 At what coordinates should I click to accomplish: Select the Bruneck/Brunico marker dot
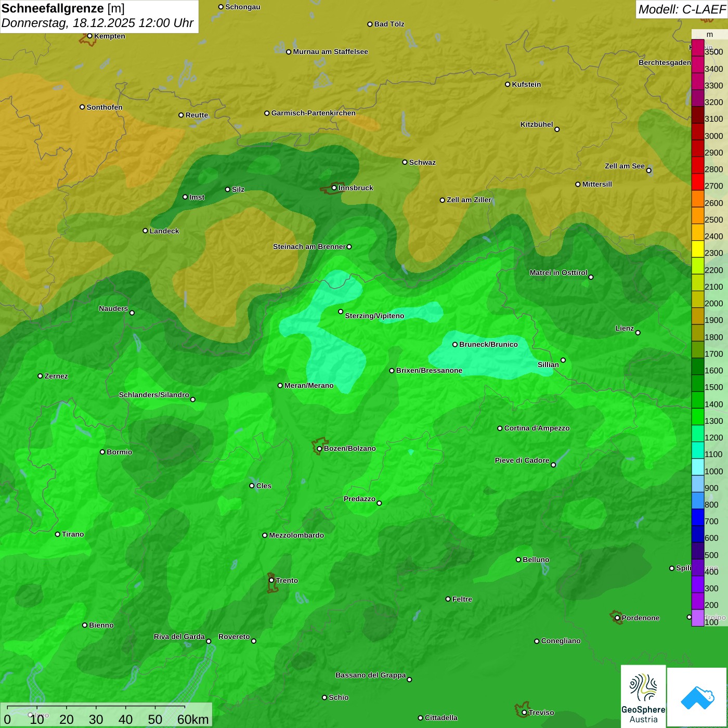point(455,344)
